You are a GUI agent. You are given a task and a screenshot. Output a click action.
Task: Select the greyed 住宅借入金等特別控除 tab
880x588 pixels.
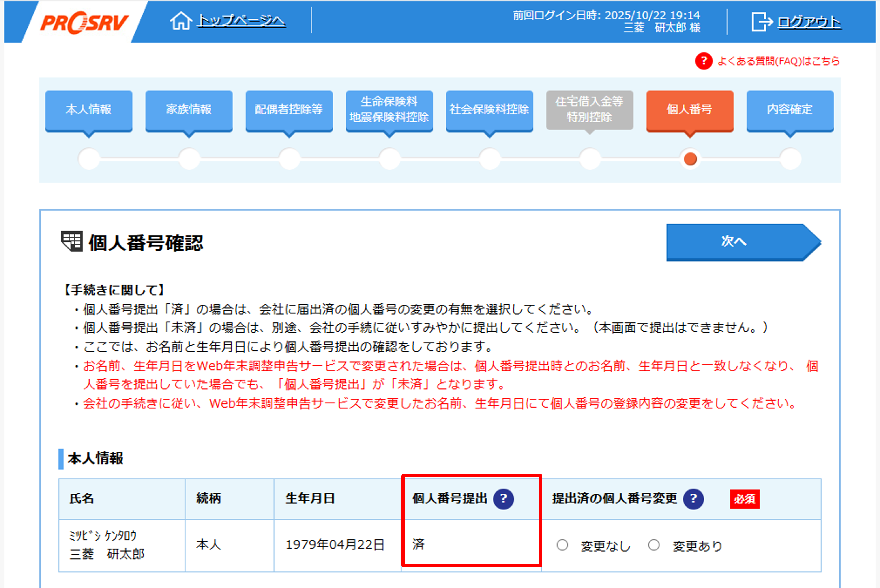(x=589, y=110)
